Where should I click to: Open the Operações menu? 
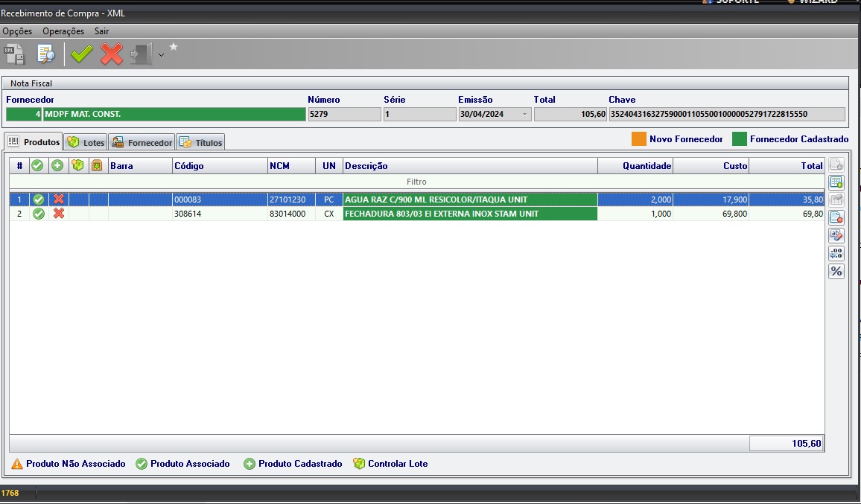pyautogui.click(x=63, y=31)
